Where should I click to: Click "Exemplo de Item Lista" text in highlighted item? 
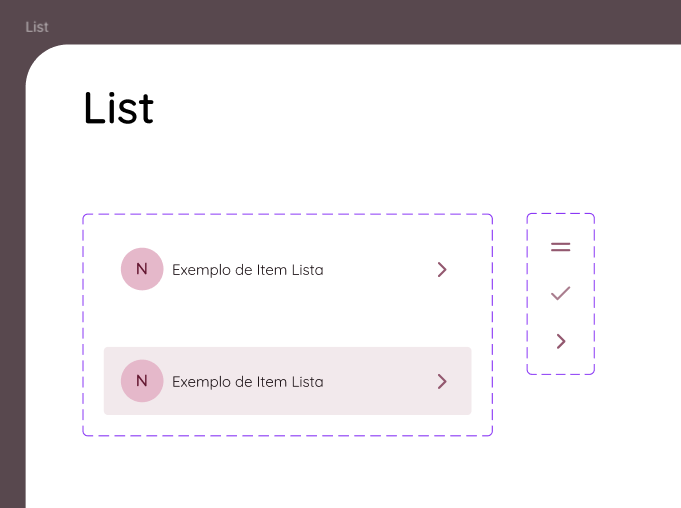tap(247, 382)
